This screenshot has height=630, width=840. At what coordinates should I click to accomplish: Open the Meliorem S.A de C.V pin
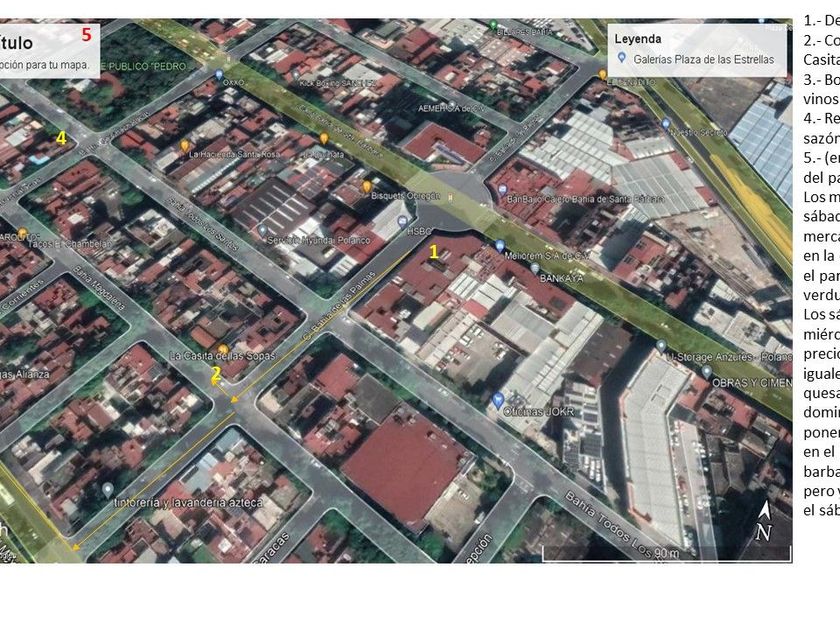pos(500,246)
